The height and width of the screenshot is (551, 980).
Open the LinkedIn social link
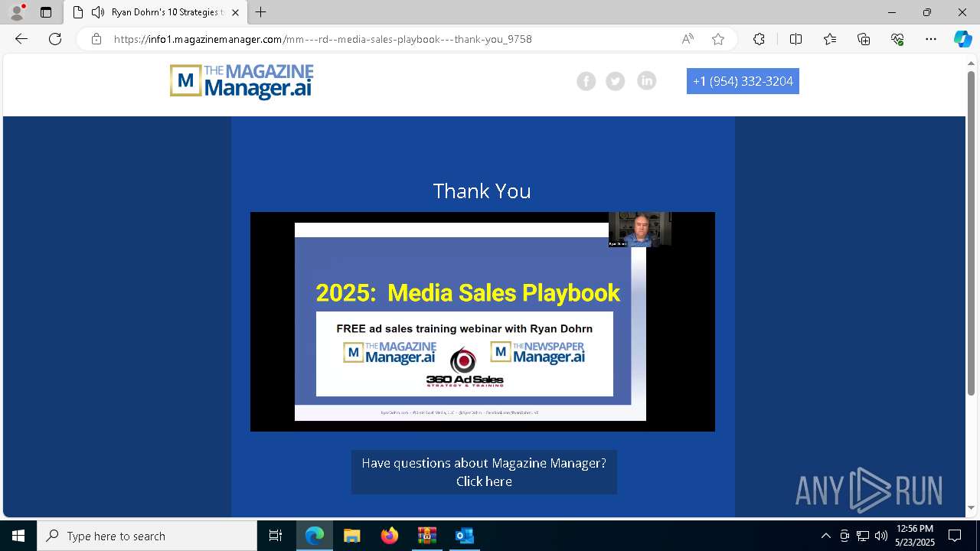(647, 81)
